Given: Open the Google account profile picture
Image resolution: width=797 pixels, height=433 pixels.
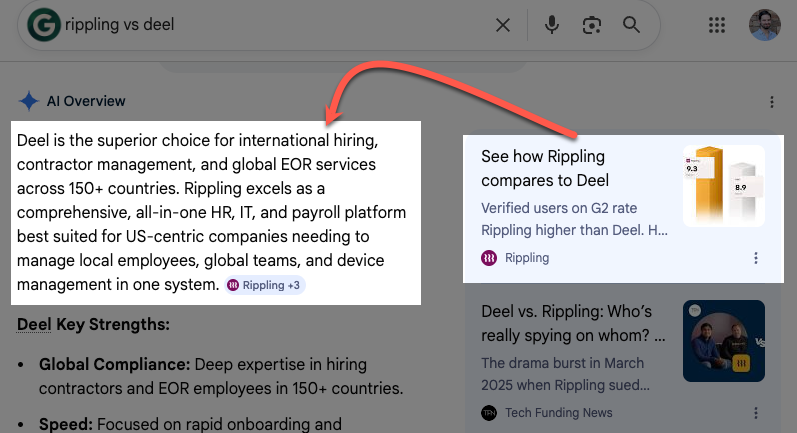Looking at the screenshot, I should click(764, 25).
